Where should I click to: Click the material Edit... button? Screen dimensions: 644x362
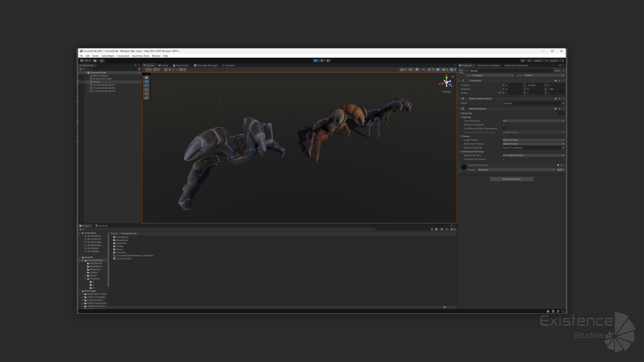(x=560, y=170)
